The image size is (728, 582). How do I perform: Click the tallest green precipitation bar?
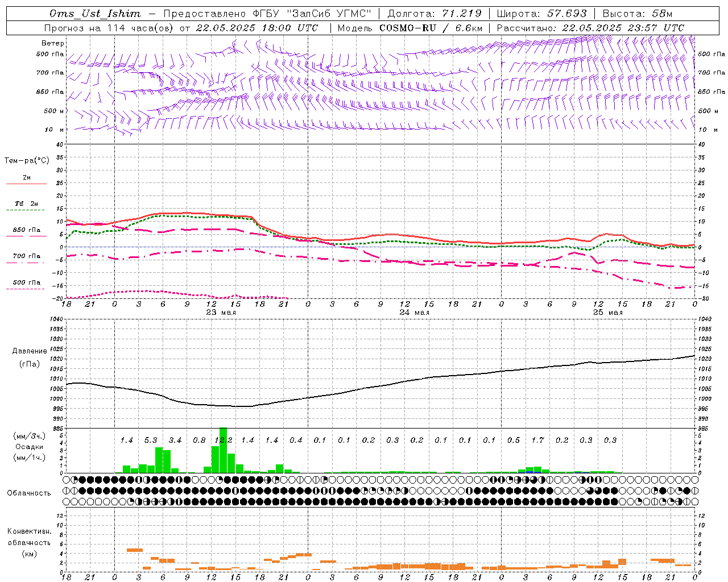pyautogui.click(x=223, y=450)
